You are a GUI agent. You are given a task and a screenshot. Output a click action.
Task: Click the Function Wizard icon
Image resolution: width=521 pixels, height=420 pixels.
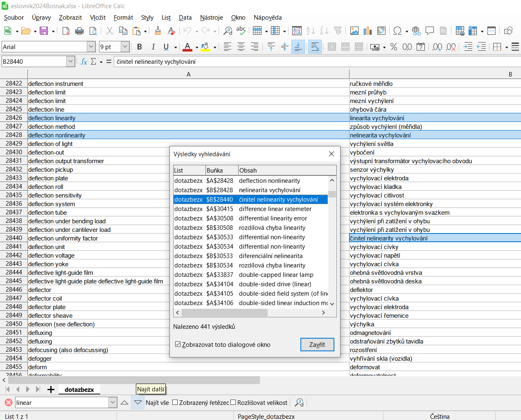tap(84, 62)
